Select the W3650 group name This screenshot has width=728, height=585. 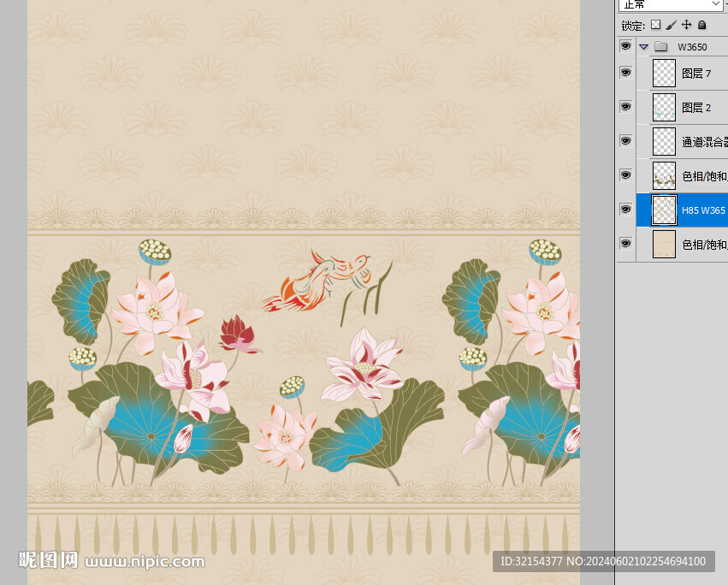[692, 47]
